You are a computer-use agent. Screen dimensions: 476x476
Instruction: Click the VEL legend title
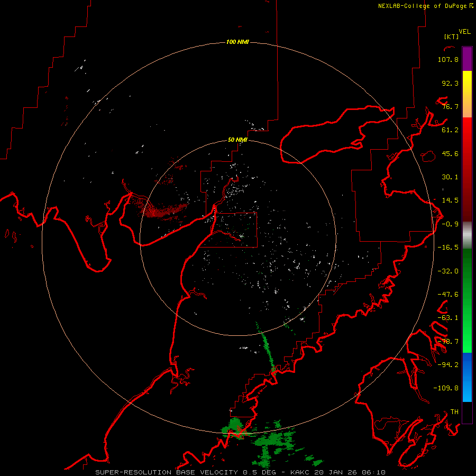(x=464, y=32)
